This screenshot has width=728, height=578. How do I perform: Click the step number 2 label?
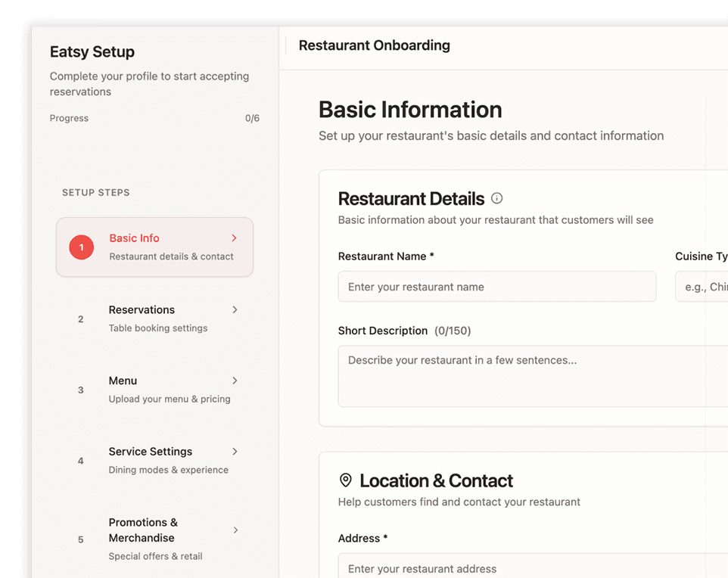[81, 319]
